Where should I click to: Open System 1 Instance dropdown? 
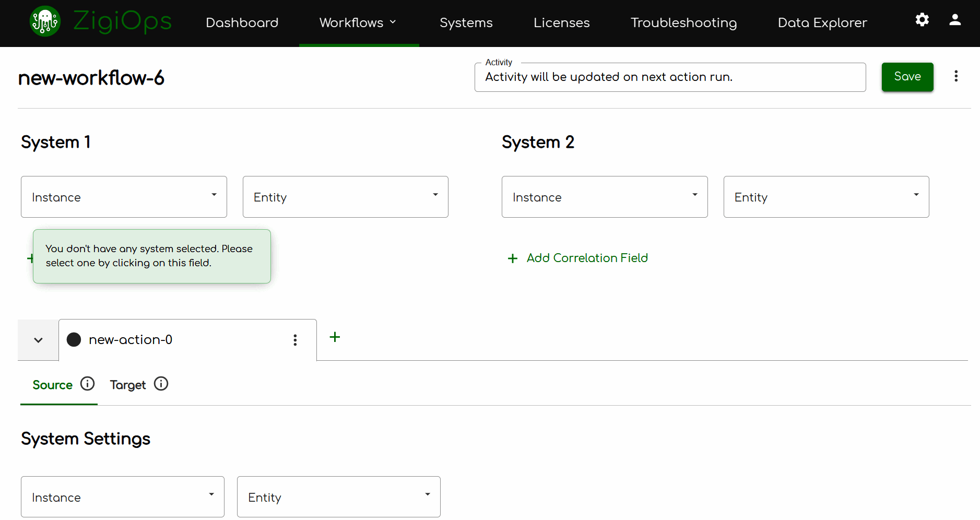click(124, 197)
